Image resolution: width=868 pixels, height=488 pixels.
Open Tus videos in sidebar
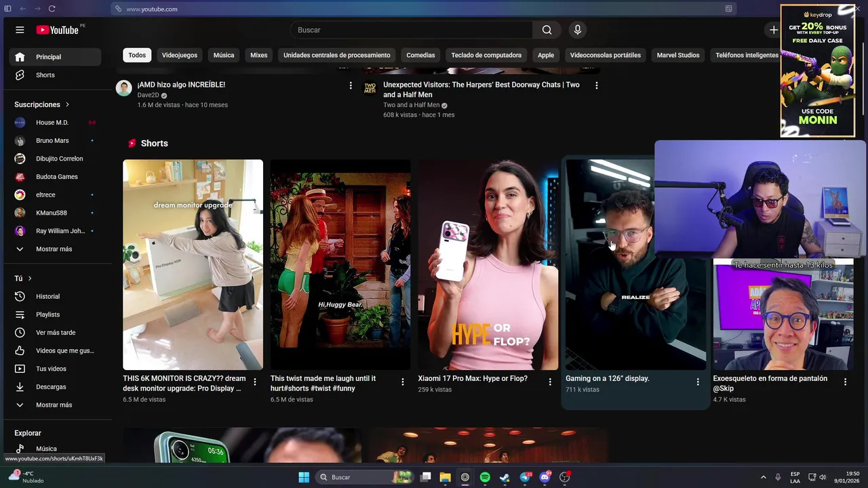55,369
